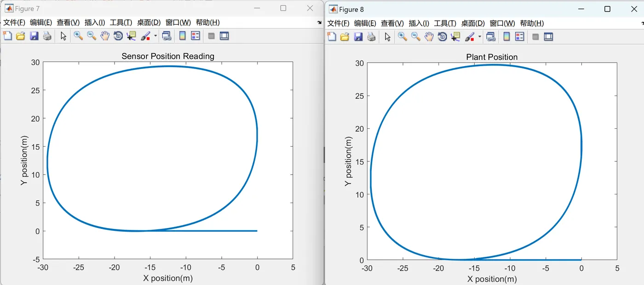This screenshot has width=644, height=285.
Task: Click Link Plot icon in Figure 7
Action: pyautogui.click(x=167, y=36)
